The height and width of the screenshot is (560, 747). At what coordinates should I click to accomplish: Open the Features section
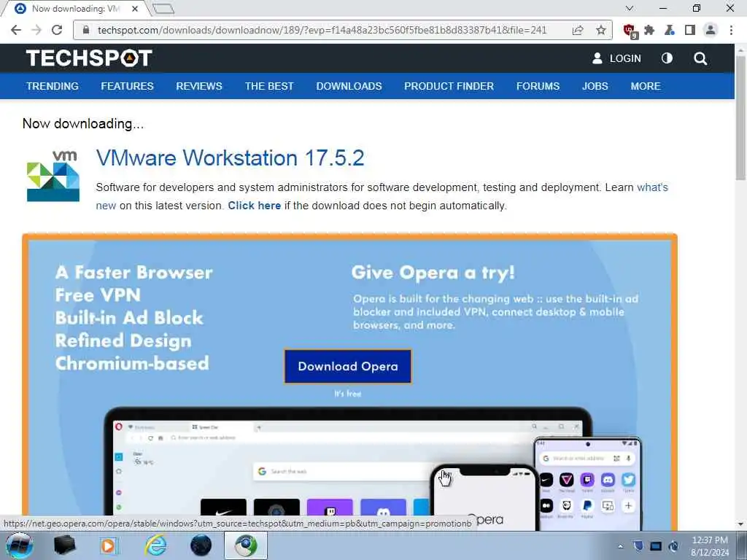(127, 86)
